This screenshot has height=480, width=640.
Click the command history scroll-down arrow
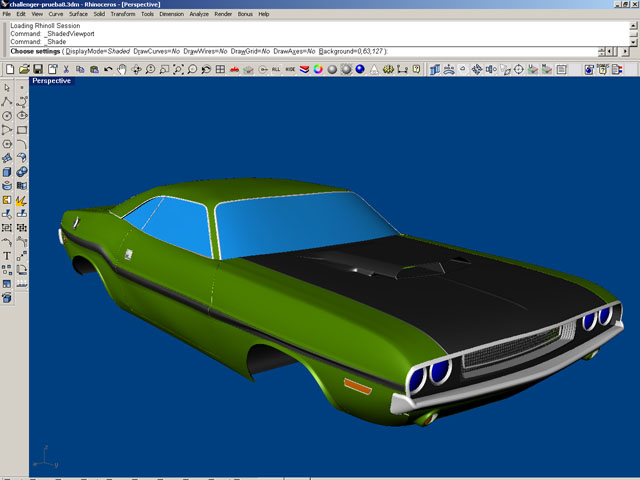click(633, 42)
